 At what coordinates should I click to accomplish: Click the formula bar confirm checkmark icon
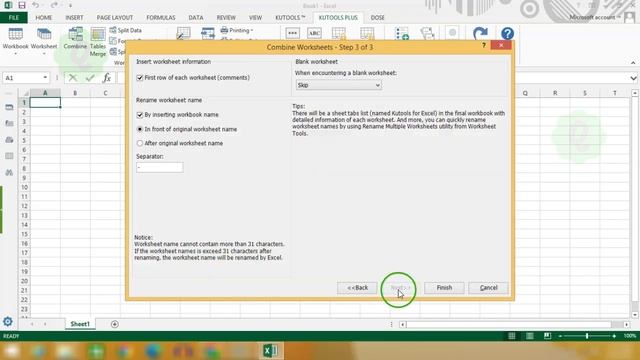click(x=90, y=78)
